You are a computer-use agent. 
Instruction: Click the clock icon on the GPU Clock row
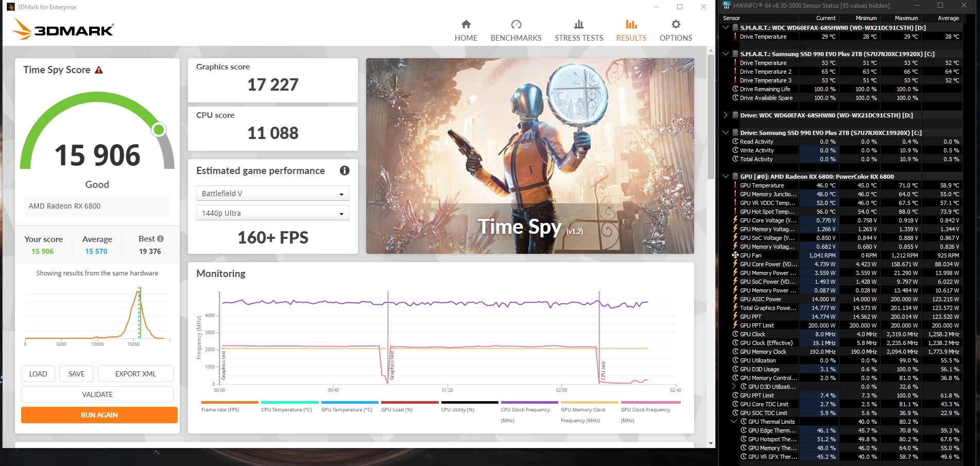(735, 334)
